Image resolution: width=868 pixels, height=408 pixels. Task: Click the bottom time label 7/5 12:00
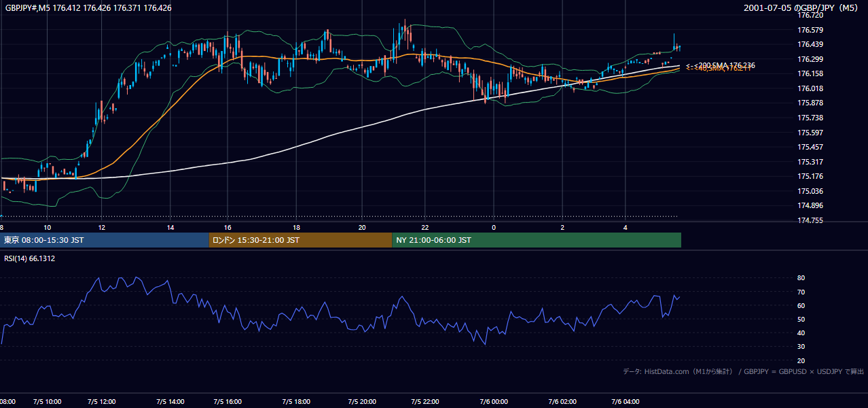pos(102,402)
